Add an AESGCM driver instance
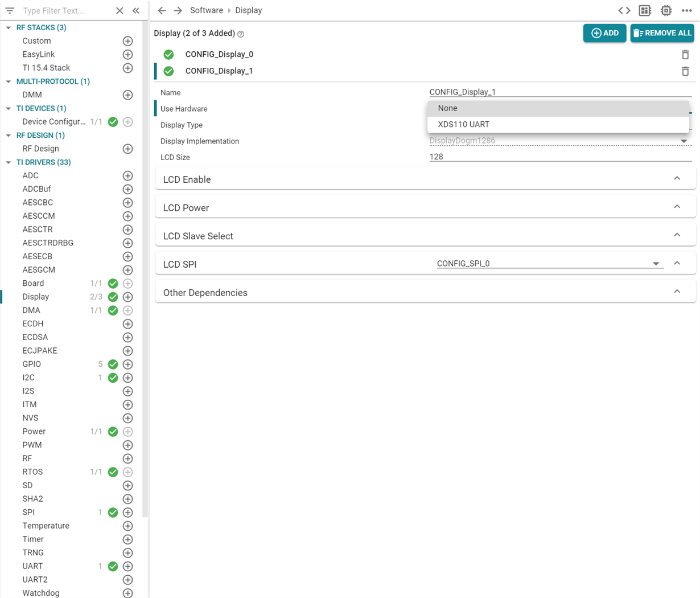This screenshot has height=598, width=700. pos(127,270)
